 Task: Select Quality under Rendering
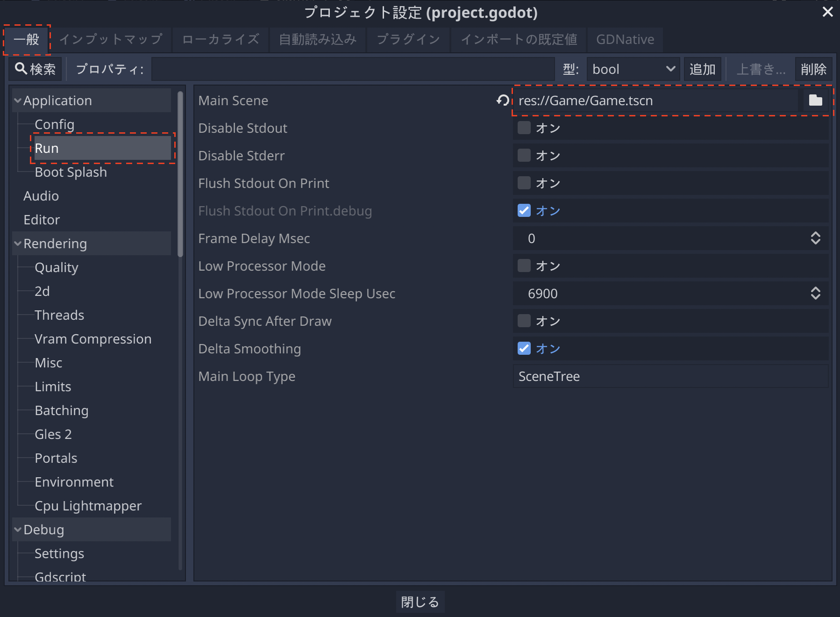pyautogui.click(x=57, y=267)
